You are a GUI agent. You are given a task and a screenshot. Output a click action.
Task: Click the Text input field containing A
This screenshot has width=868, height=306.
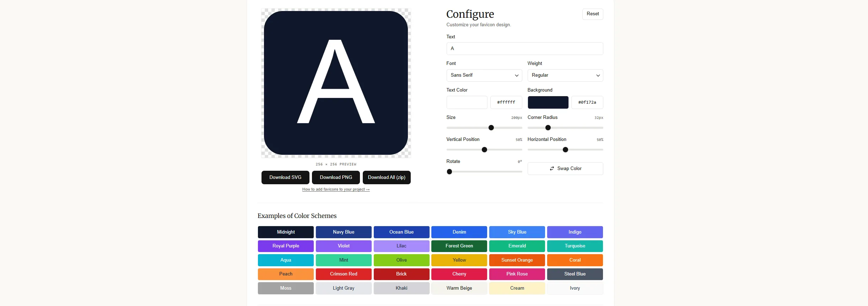point(524,49)
